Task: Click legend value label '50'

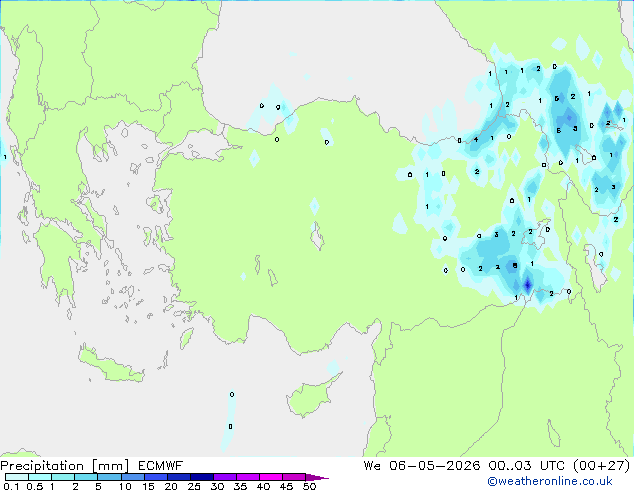Action: coord(310,486)
